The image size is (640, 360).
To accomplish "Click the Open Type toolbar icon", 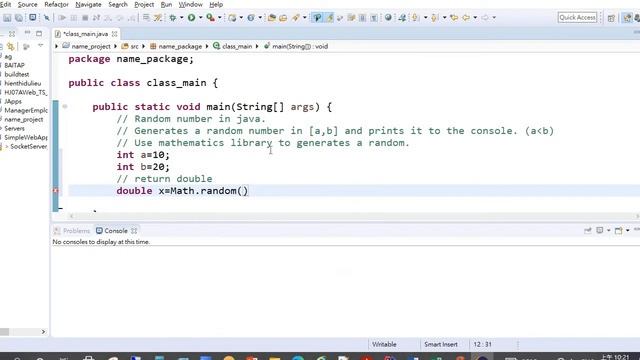I will tap(271, 18).
